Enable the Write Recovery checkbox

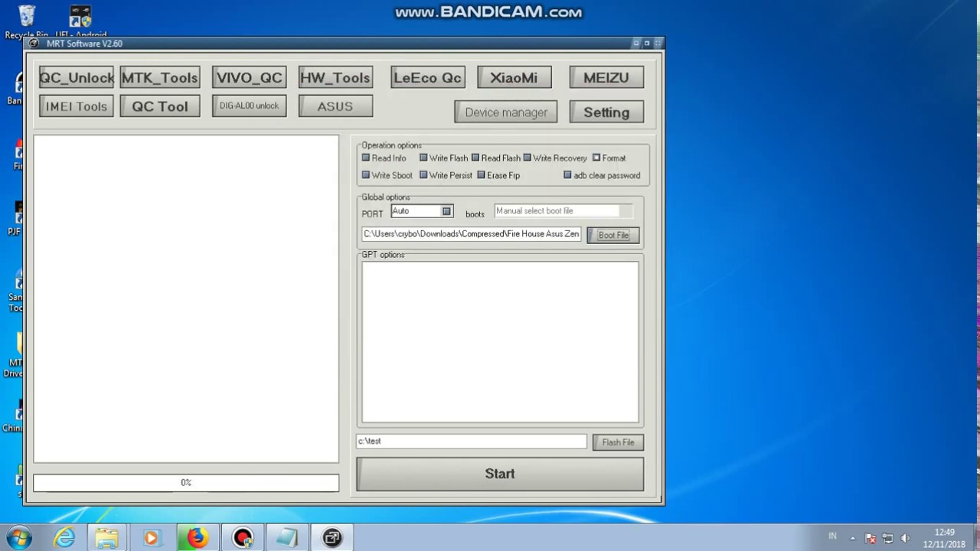tap(527, 158)
